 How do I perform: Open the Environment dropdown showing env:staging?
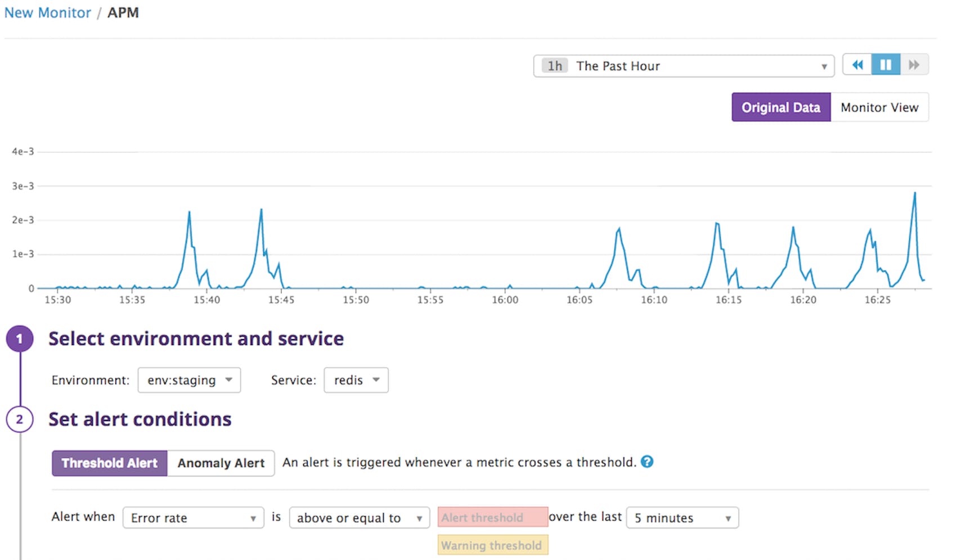pos(189,380)
